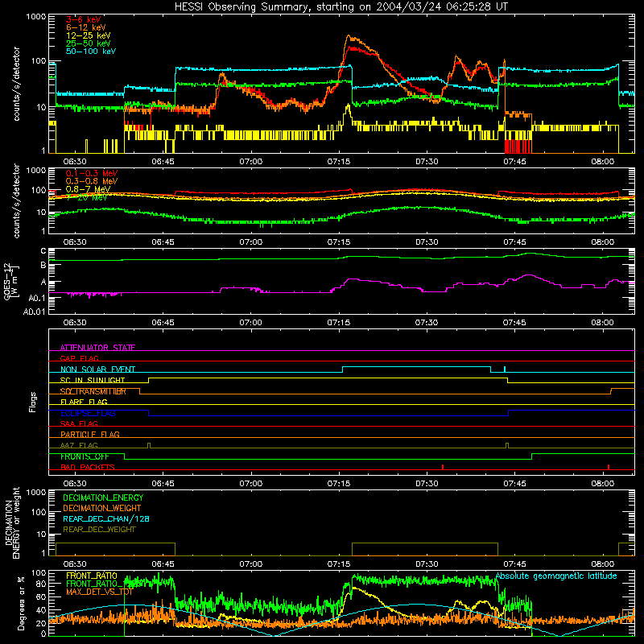
Task: Click the NON_SOLAR_EVENT flag label
Action: 97,369
